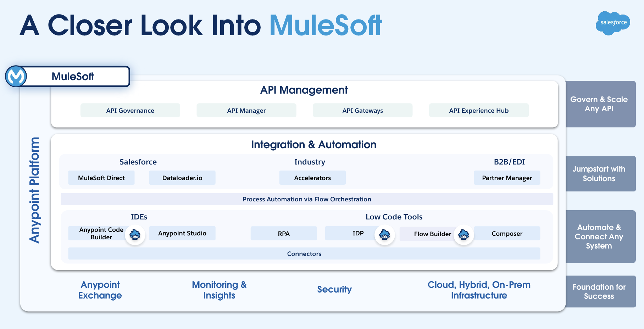Open the API Manager box
The width and height of the screenshot is (644, 329).
(x=246, y=110)
